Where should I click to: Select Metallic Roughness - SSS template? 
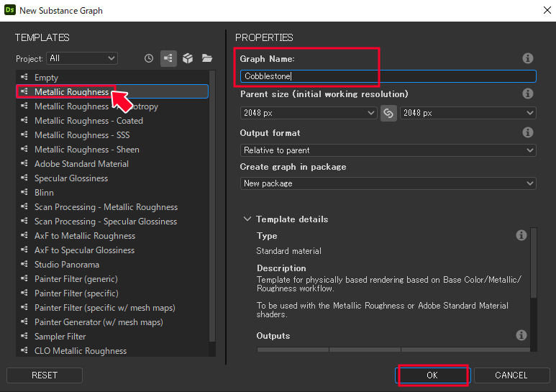coord(112,135)
